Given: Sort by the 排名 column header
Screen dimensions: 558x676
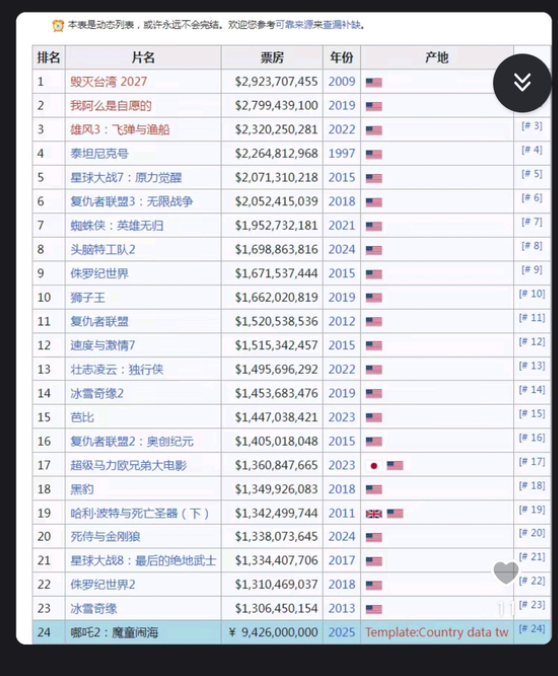Looking at the screenshot, I should pyautogui.click(x=49, y=57).
